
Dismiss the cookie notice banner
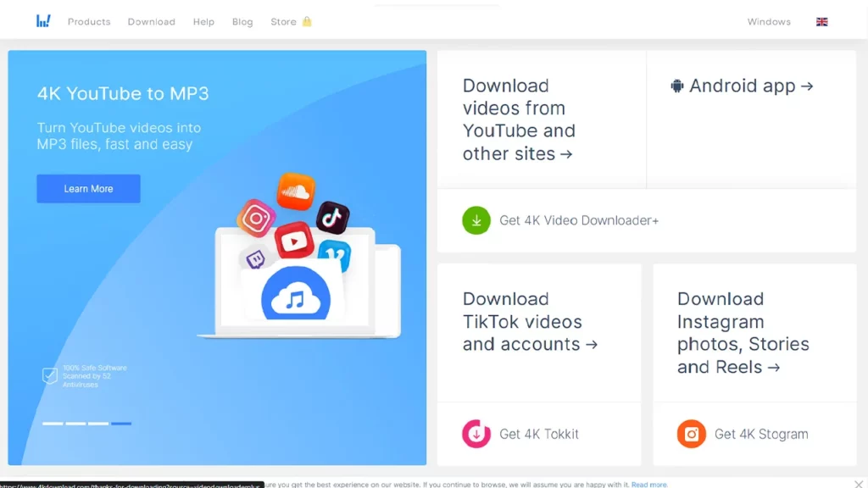point(858,484)
